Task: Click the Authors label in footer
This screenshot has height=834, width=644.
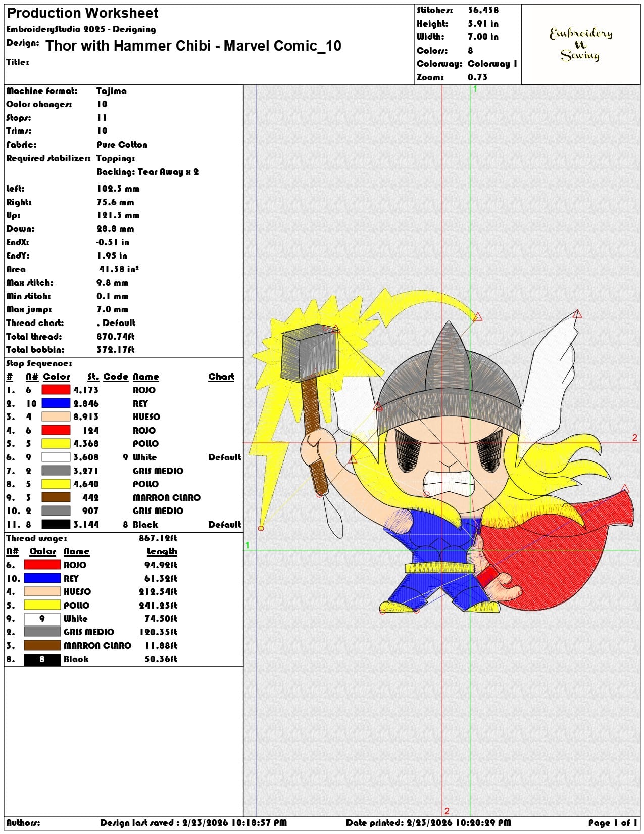Action: click(23, 823)
